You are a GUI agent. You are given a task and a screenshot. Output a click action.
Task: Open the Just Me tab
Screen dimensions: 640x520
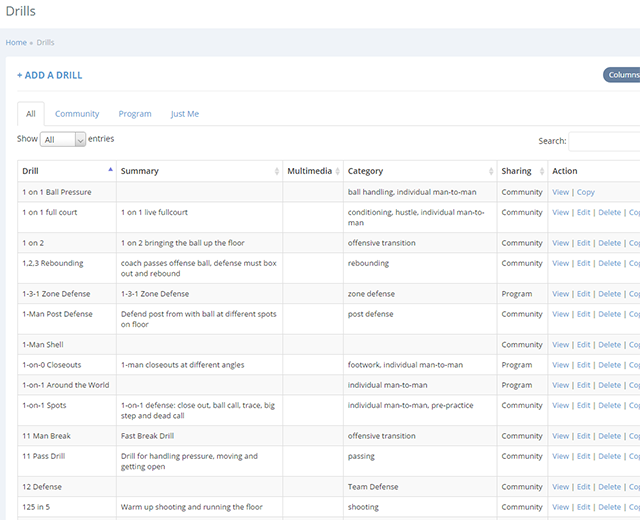185,114
